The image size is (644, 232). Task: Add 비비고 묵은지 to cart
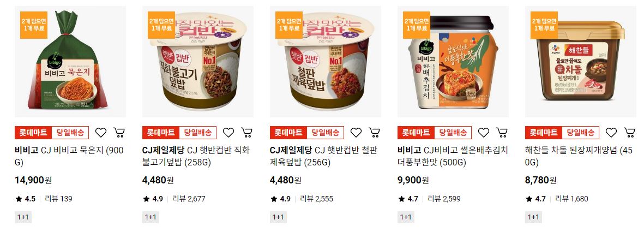(119, 133)
